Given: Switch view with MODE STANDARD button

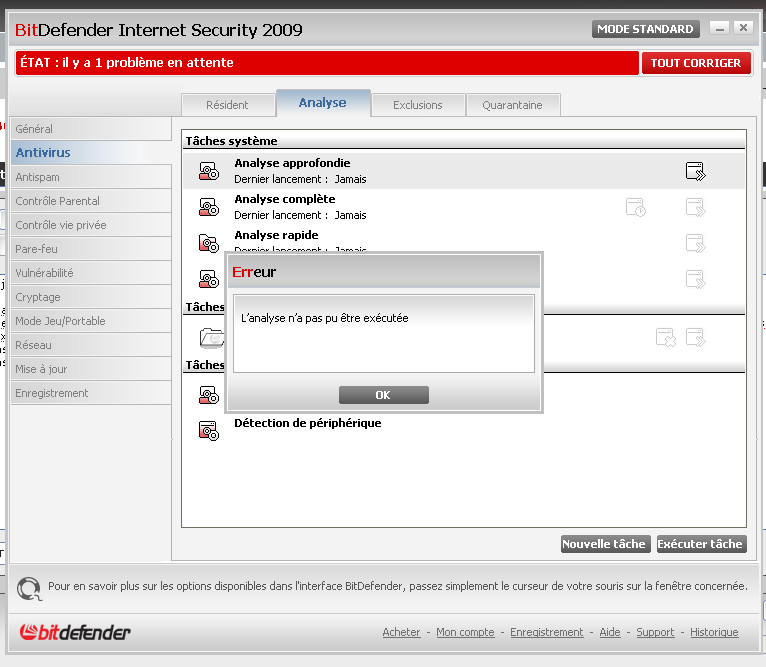Looking at the screenshot, I should [x=645, y=29].
